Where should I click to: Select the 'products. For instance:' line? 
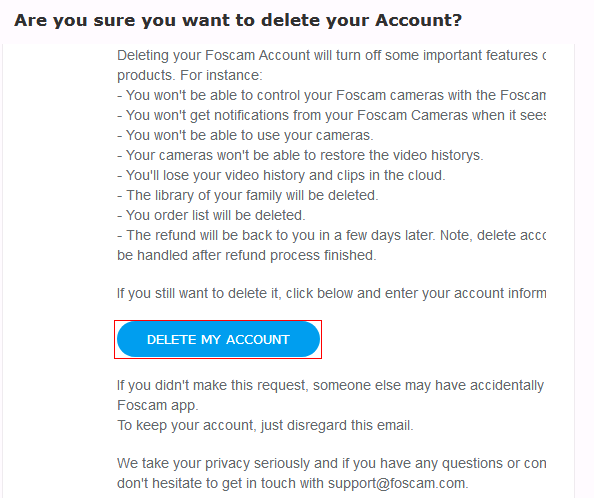pyautogui.click(x=189, y=75)
